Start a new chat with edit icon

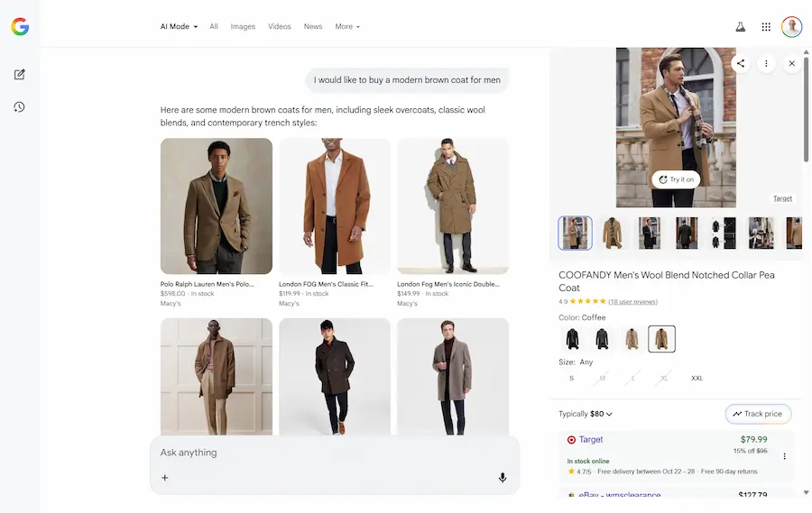tap(19, 74)
